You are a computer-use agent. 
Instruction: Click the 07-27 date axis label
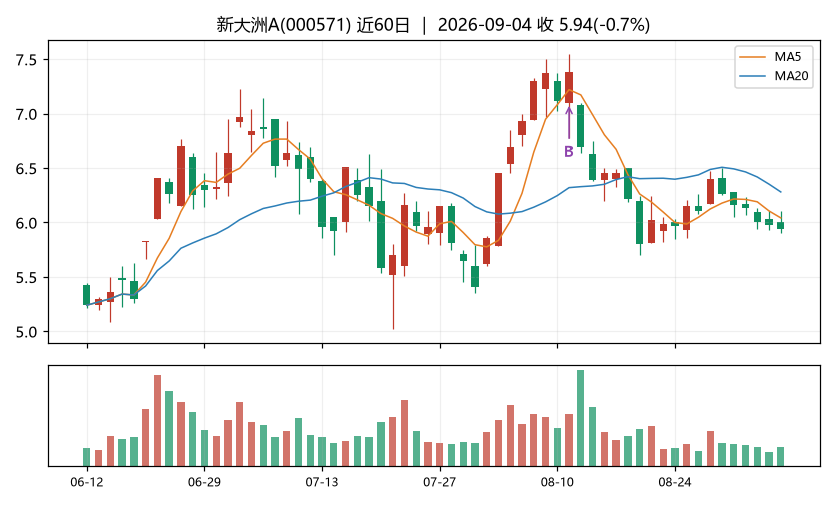pos(440,482)
